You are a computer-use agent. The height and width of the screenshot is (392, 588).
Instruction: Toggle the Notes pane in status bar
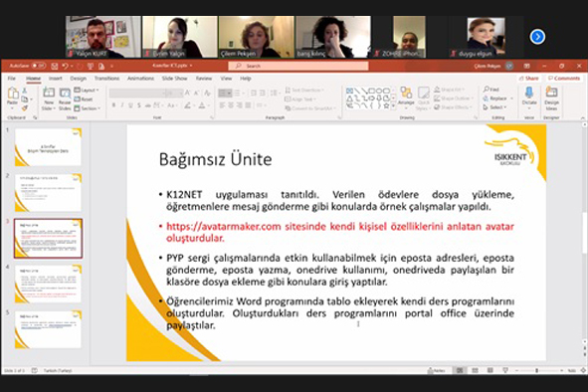[x=437, y=371]
